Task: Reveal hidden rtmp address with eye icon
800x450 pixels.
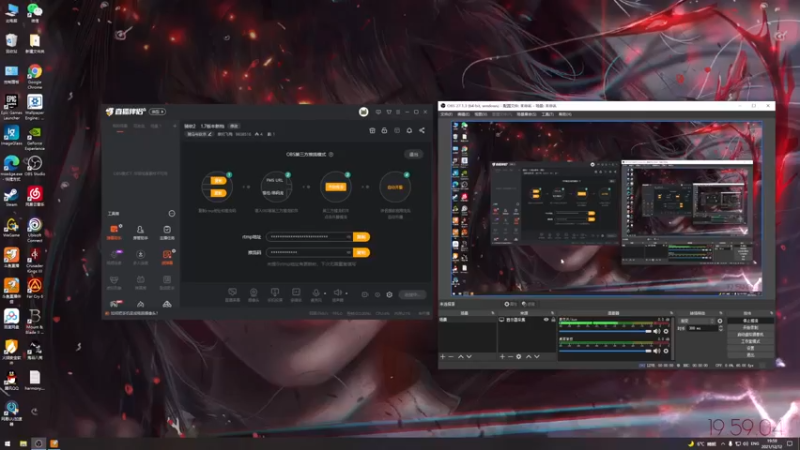Action: (348, 237)
